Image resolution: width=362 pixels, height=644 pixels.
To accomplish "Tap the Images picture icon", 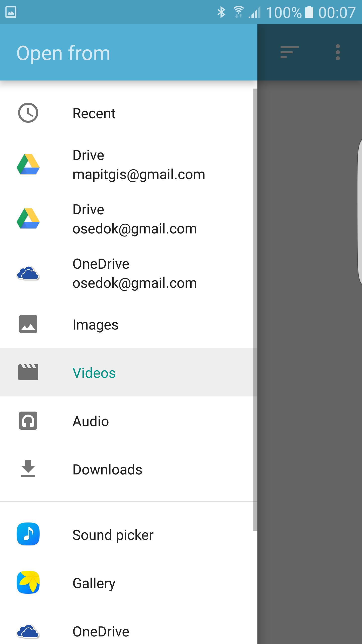I will pyautogui.click(x=28, y=324).
